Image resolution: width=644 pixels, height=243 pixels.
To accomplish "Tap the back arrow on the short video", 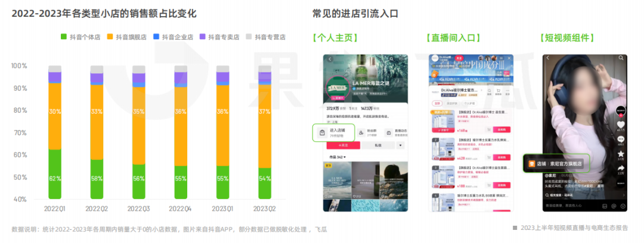I will coord(548,57).
